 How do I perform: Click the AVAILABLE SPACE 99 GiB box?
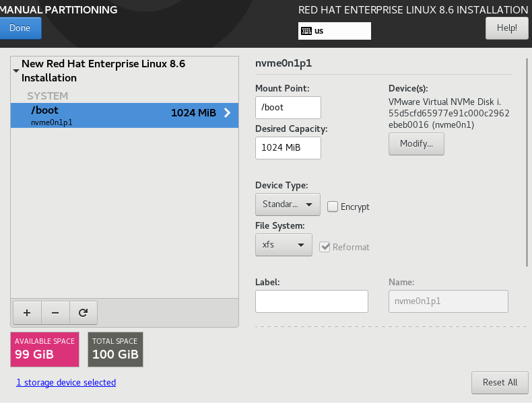pos(45,349)
